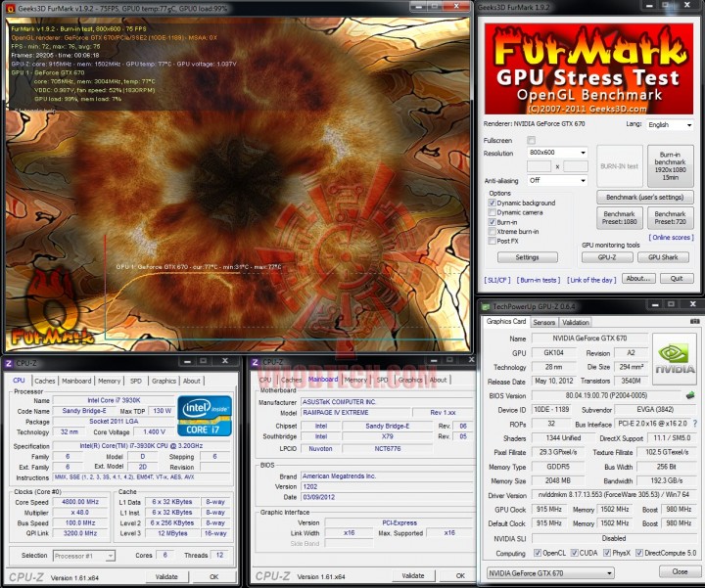Click the FurMark flame icon in render window title bar
Viewport: 705px width, 588px height.
[x=10, y=8]
